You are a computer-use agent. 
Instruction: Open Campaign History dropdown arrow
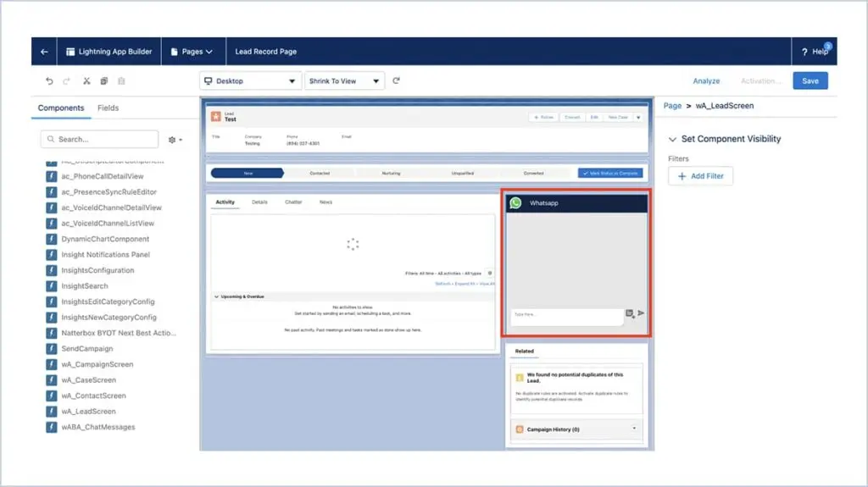tap(634, 429)
